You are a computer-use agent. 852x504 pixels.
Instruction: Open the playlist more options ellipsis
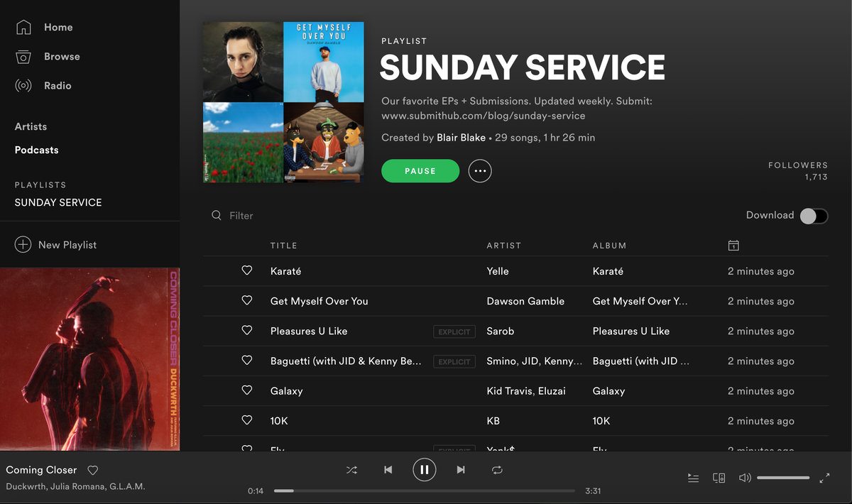coord(480,171)
